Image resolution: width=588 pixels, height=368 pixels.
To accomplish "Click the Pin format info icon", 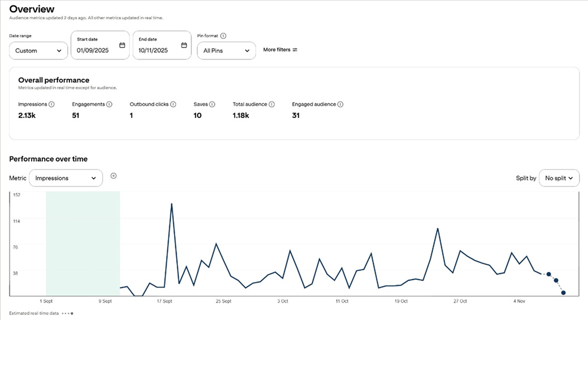I will pos(223,36).
